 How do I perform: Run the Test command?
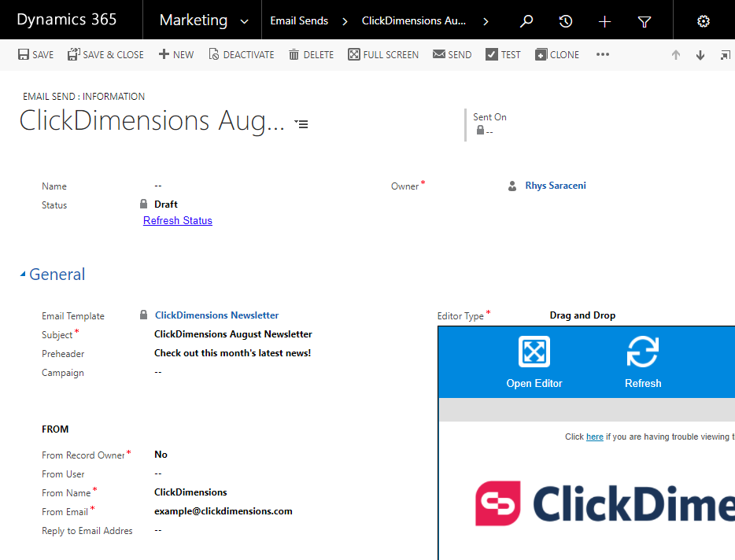point(504,55)
